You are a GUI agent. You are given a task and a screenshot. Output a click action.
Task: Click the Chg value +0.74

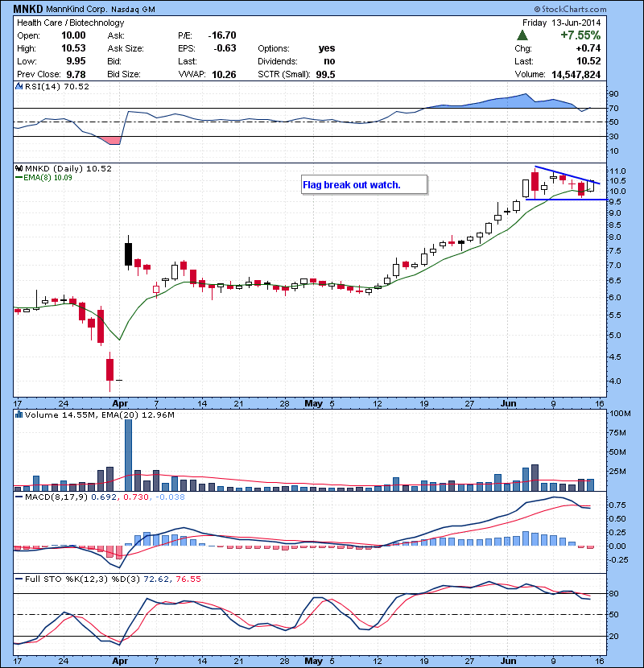click(588, 48)
